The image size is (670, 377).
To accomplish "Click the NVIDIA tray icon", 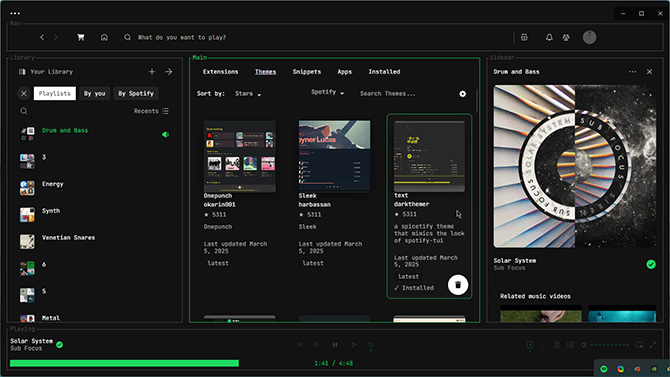I will [x=654, y=369].
